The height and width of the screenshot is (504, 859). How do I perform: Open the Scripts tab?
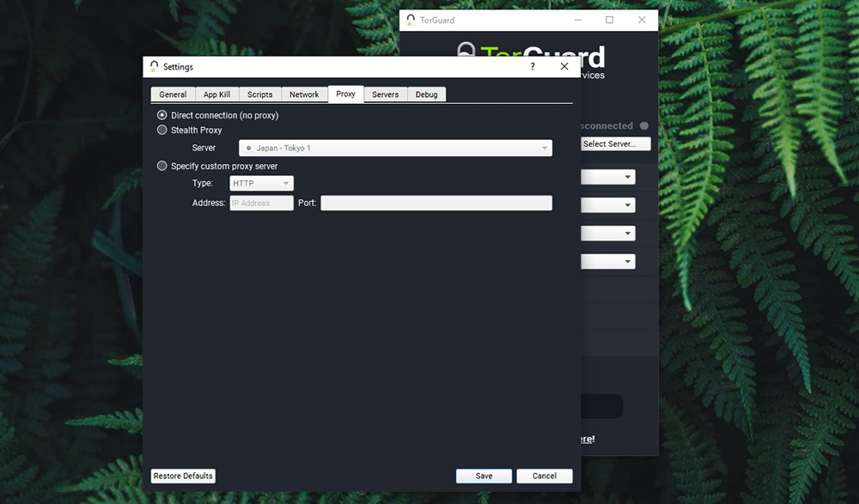click(x=259, y=94)
